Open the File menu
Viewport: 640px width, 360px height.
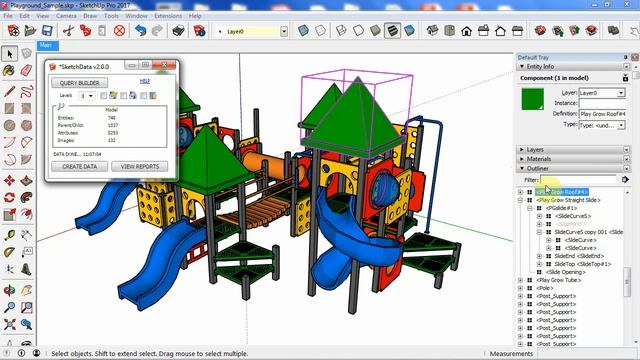pyautogui.click(x=8, y=16)
